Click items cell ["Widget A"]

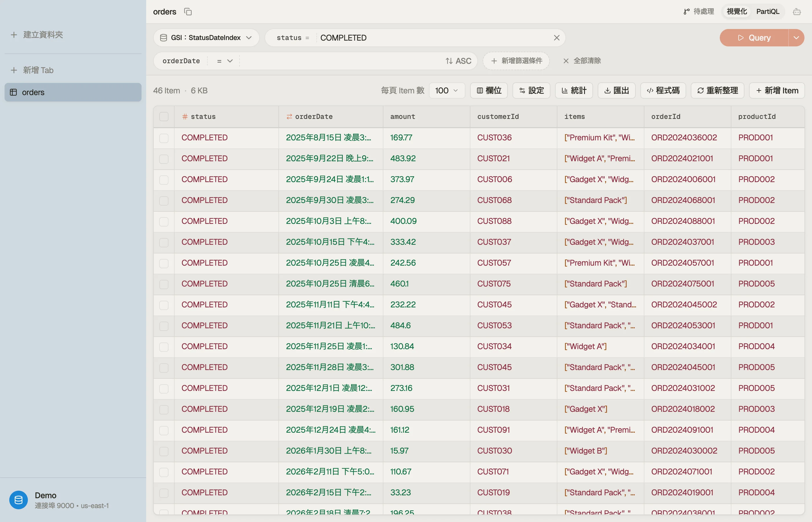coord(600,347)
